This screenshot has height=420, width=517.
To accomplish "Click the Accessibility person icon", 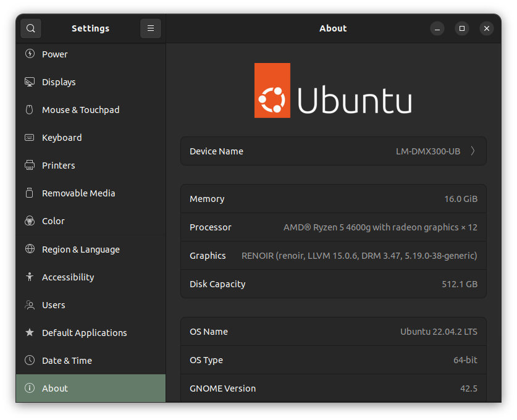I will [30, 277].
